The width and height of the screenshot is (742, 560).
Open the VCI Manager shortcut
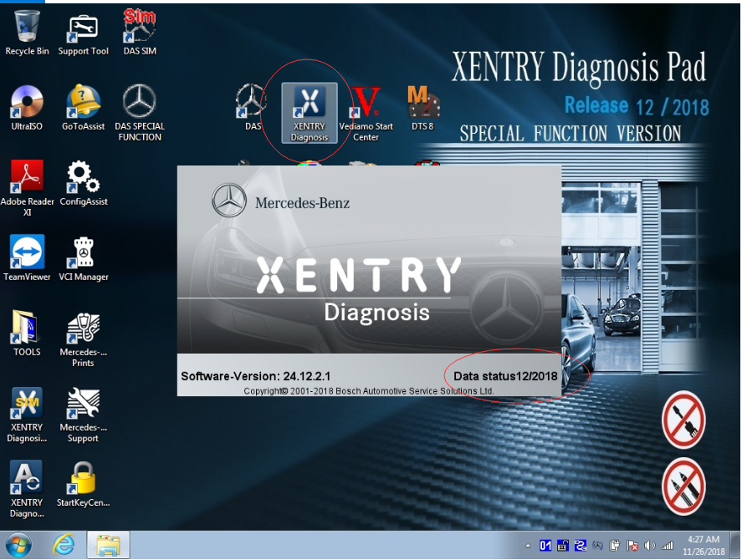[84, 258]
